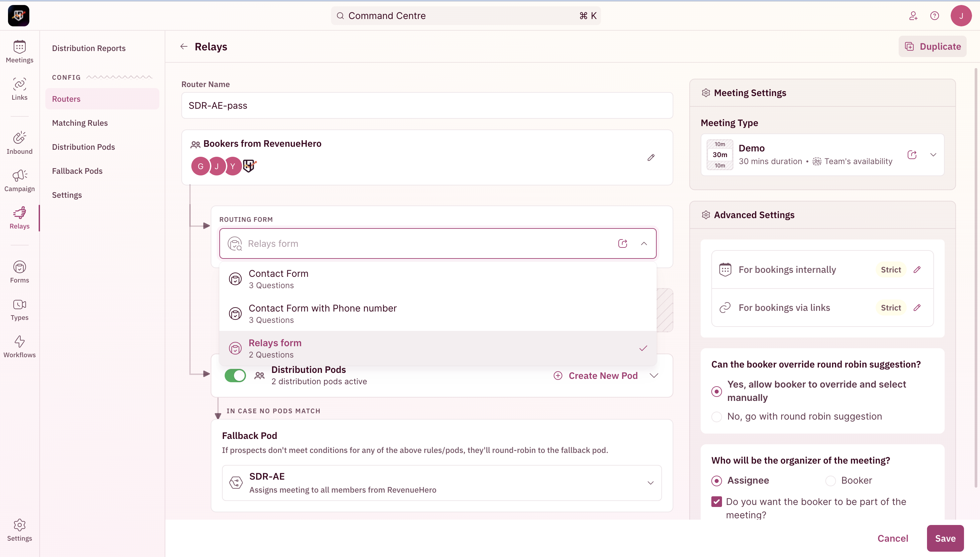980x557 pixels.
Task: Click the Meeting Settings gear icon
Action: pos(706,93)
